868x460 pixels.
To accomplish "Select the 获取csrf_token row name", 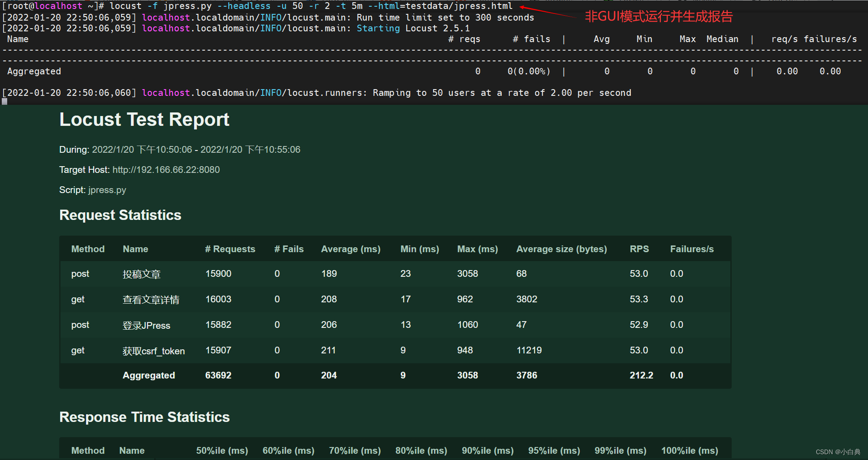I will [x=154, y=351].
